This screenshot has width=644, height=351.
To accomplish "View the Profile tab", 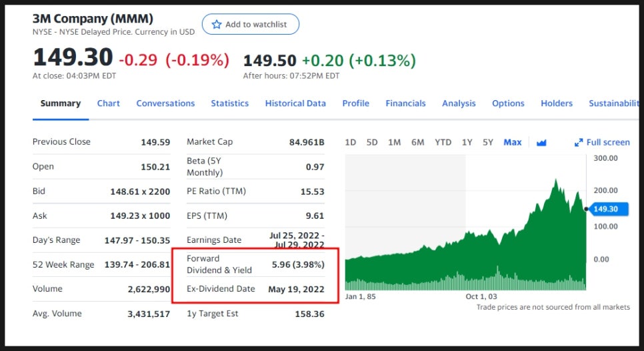I will pos(356,103).
